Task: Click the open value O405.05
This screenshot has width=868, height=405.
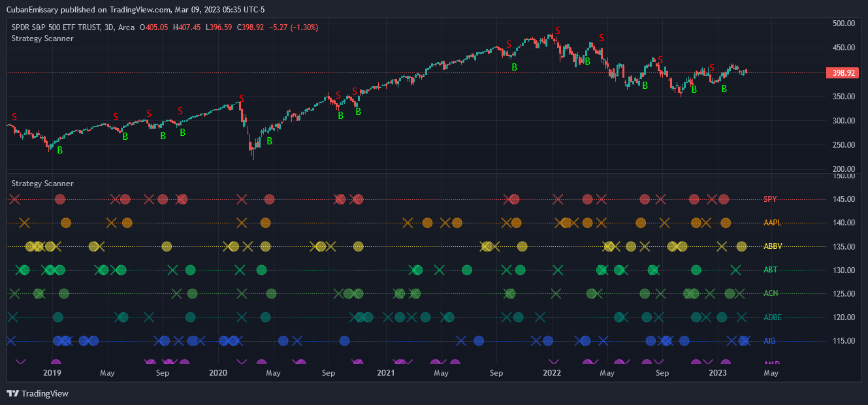Action: pos(153,27)
